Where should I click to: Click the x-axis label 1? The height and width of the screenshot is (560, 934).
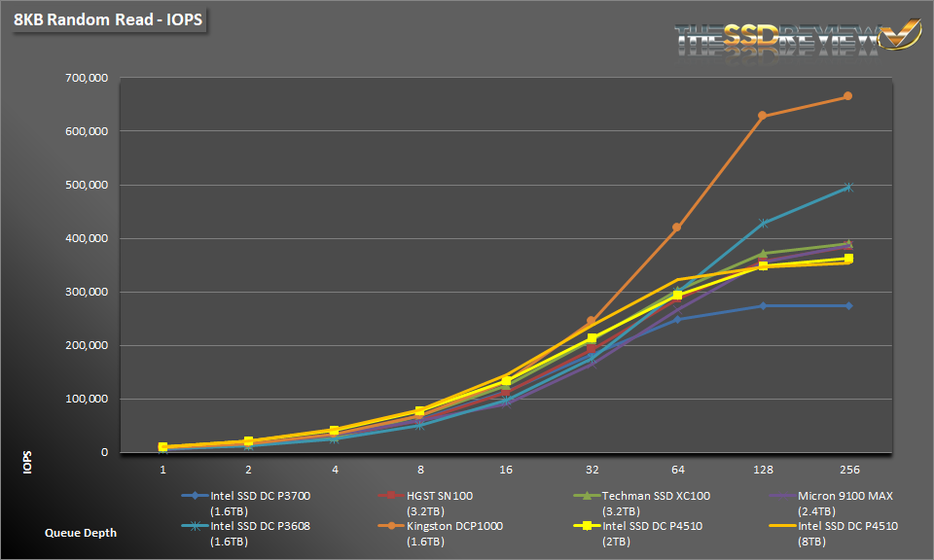pos(162,470)
